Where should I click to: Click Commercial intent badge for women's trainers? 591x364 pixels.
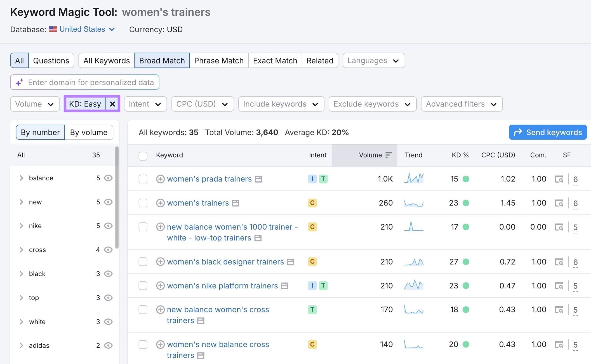pyautogui.click(x=312, y=203)
